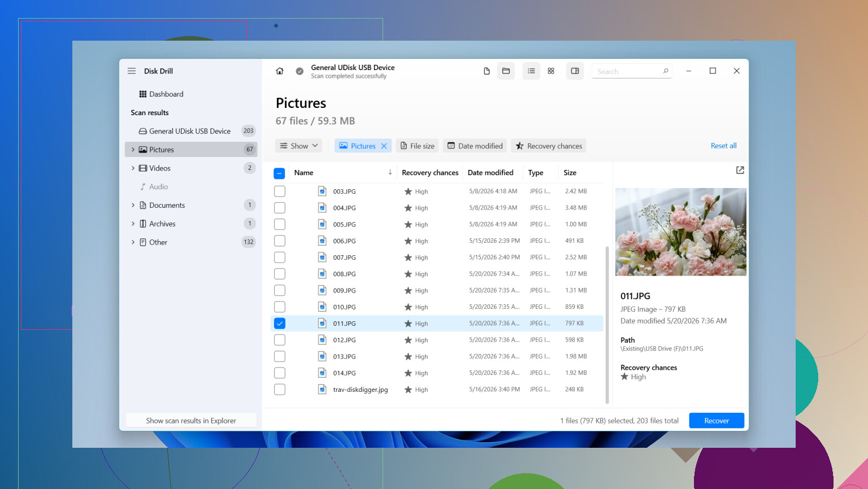This screenshot has height=489, width=868.
Task: Open the Disk Drill hamburger menu
Action: [x=132, y=71]
